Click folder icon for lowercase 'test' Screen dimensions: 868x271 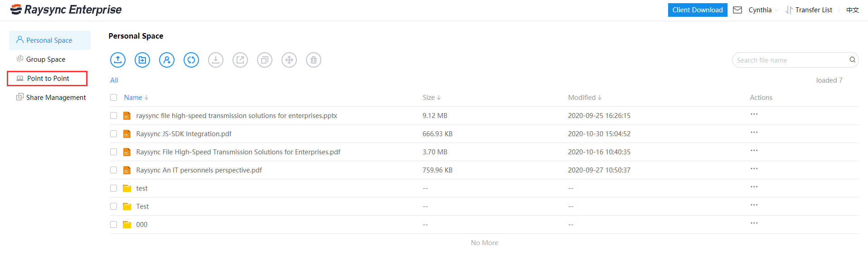click(127, 188)
